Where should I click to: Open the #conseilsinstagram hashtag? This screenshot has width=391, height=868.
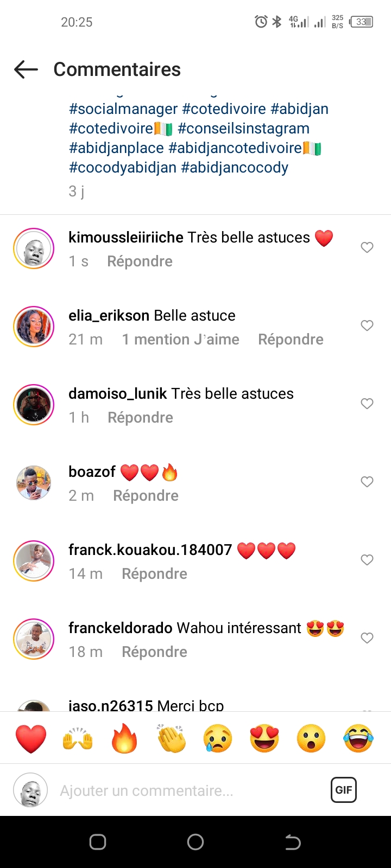tap(243, 128)
